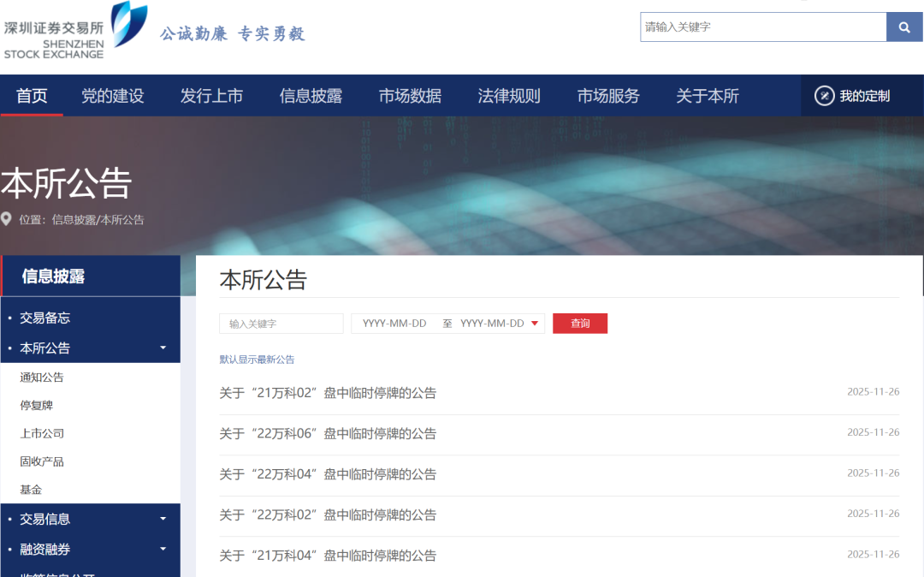924x577 pixels.
Task: Select 停复牌 in the sidebar
Action: tap(37, 405)
